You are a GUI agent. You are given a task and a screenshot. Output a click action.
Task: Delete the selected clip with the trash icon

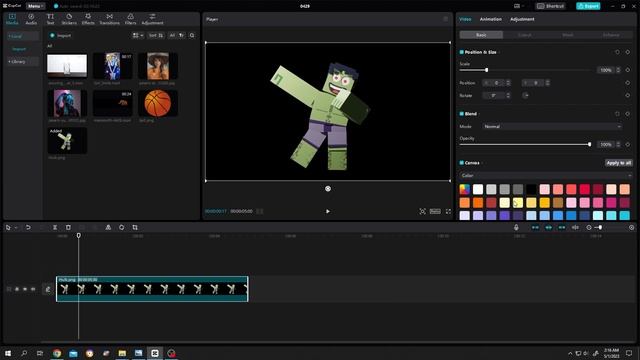click(x=68, y=227)
